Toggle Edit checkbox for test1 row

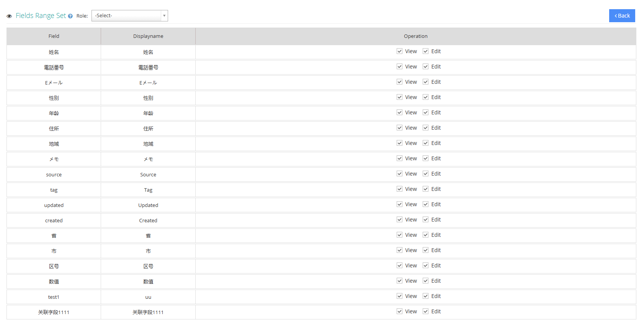[x=425, y=296]
